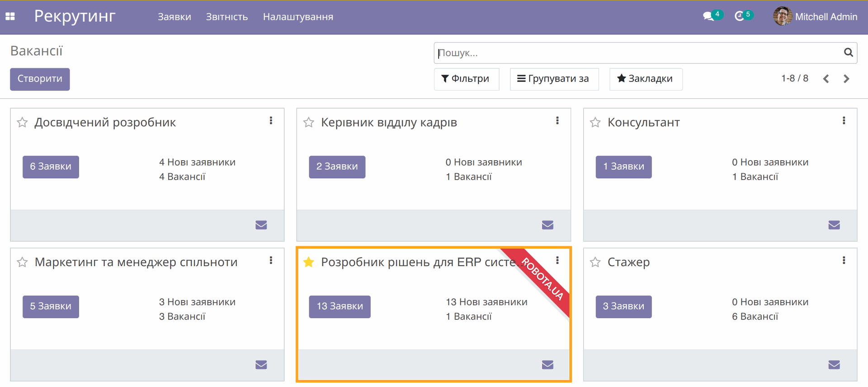Screen dimensions: 868x387
Task: Toggle favorite star for Стажер
Action: pos(595,262)
